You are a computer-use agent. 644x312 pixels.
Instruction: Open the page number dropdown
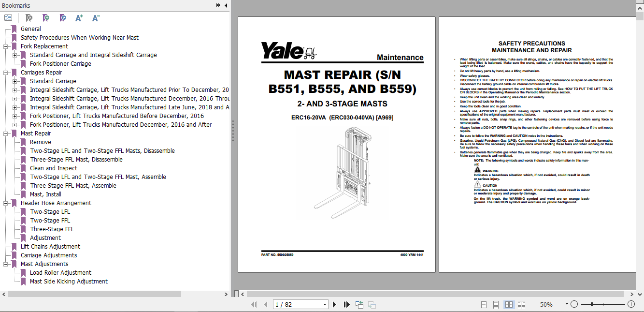tap(325, 304)
